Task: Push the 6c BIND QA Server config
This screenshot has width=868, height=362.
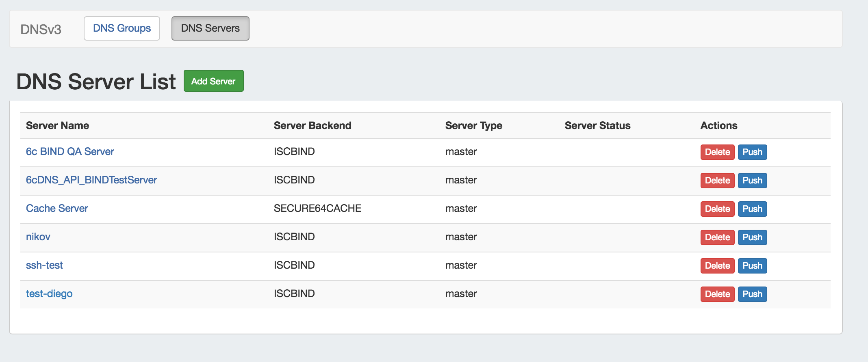Action: (x=752, y=152)
